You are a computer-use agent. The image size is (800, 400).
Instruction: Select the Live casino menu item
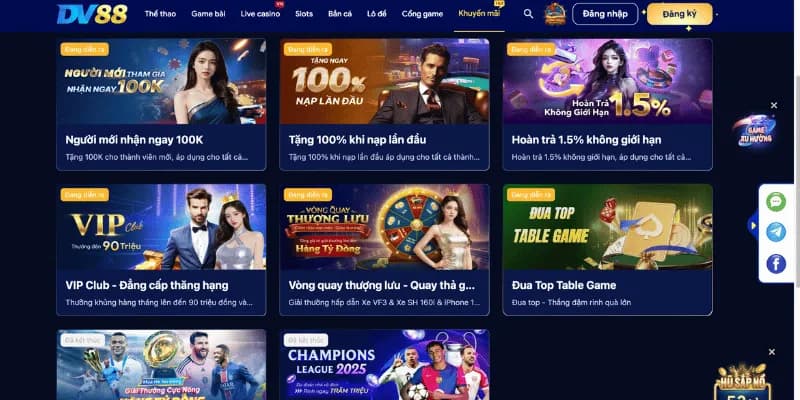[260, 14]
